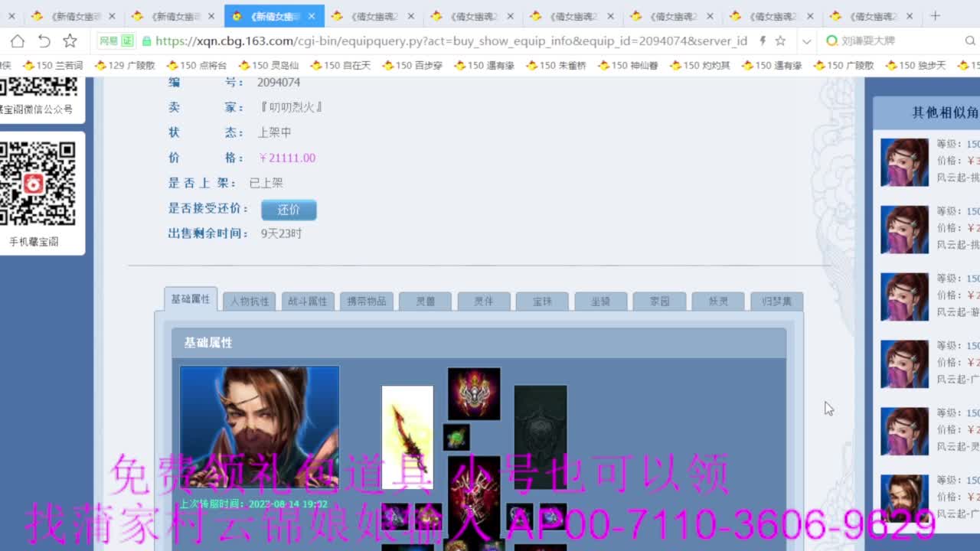Go to the browser home page
The height and width of the screenshot is (551, 980).
[18, 41]
